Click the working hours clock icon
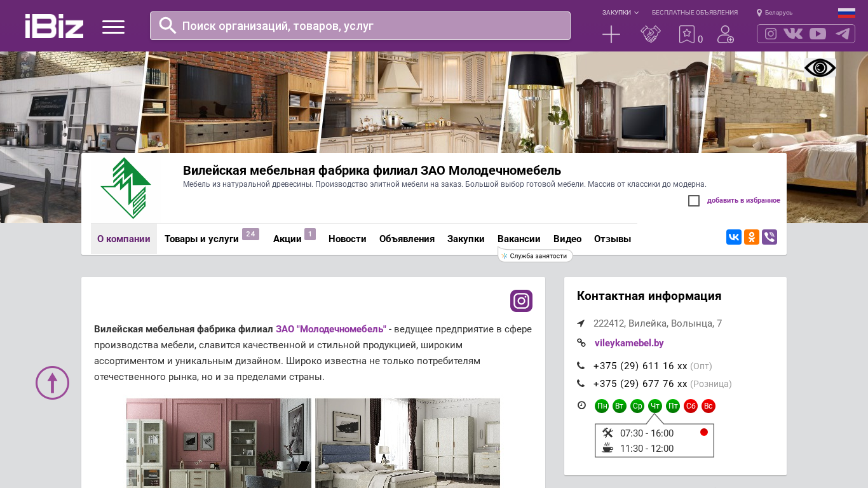The width and height of the screenshot is (868, 488). pos(581,405)
